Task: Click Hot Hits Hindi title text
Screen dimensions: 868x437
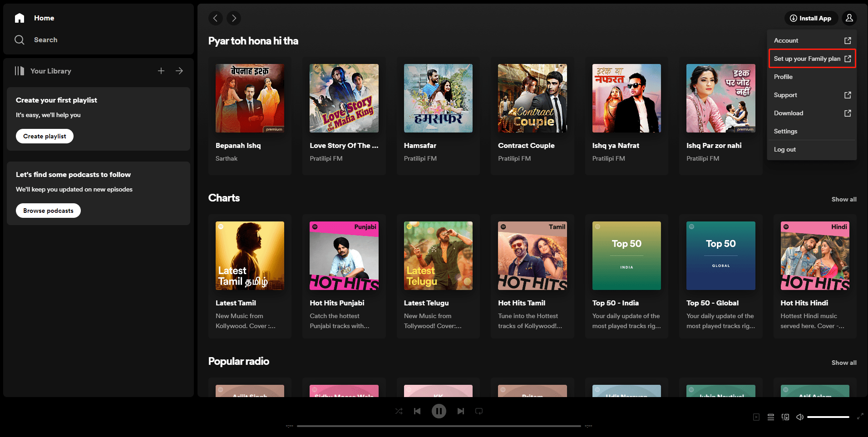Action: coord(804,303)
